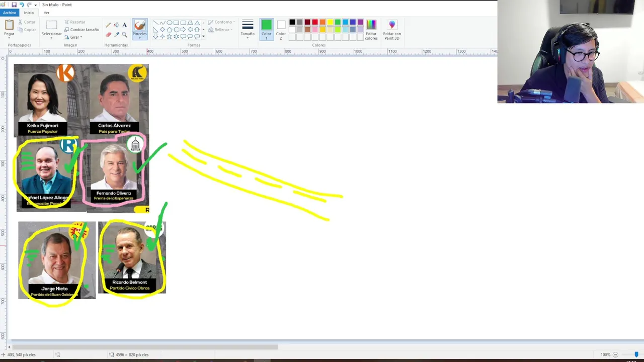This screenshot has width=644, height=362.
Task: Click Cambiar tamaño resize button
Action: point(82,30)
